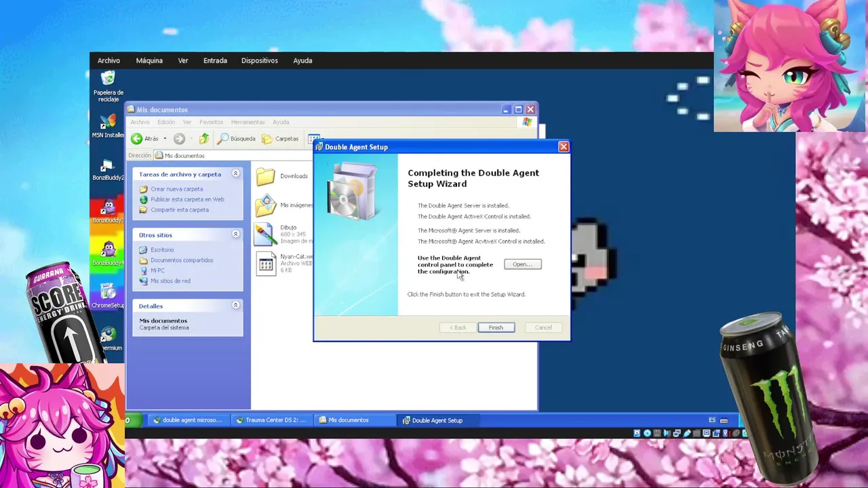Switch to Mis documentos taskbar button
The width and height of the screenshot is (868, 488).
coord(355,420)
